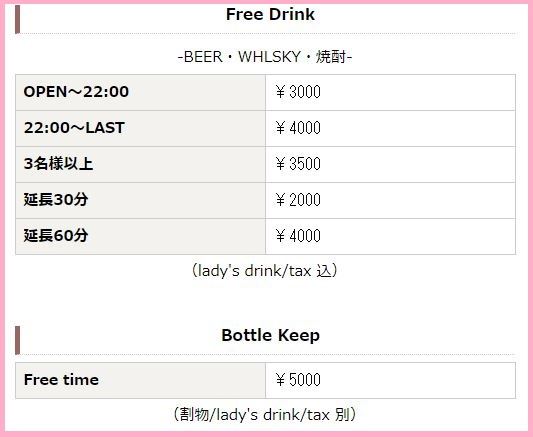Click the brown bar beside Free Drink
533x437 pixels.
[18, 19]
